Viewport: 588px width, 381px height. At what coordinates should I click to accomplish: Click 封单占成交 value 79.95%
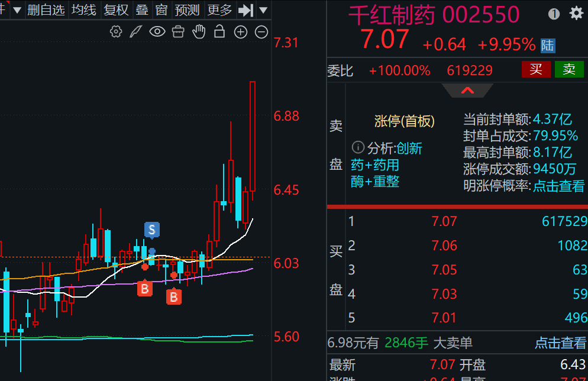(555, 135)
